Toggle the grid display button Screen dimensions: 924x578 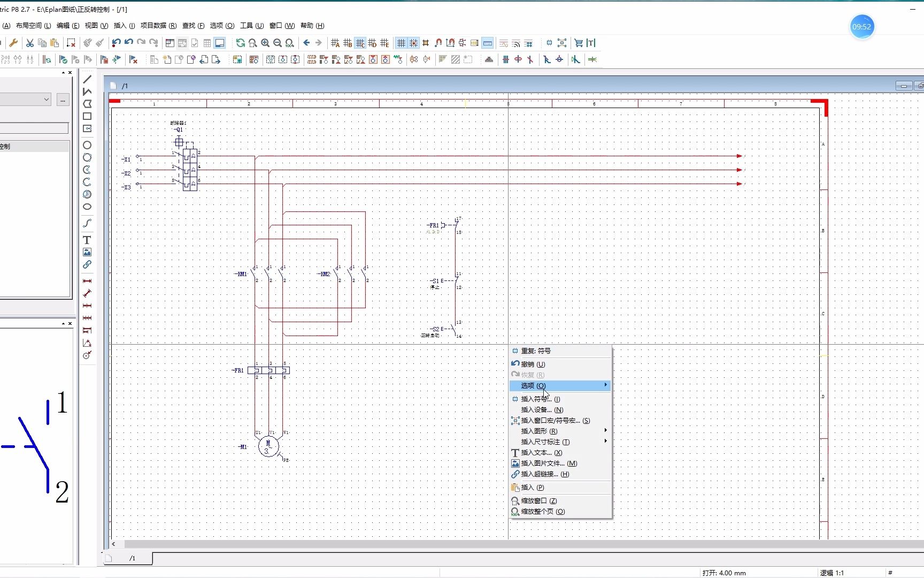pos(401,43)
